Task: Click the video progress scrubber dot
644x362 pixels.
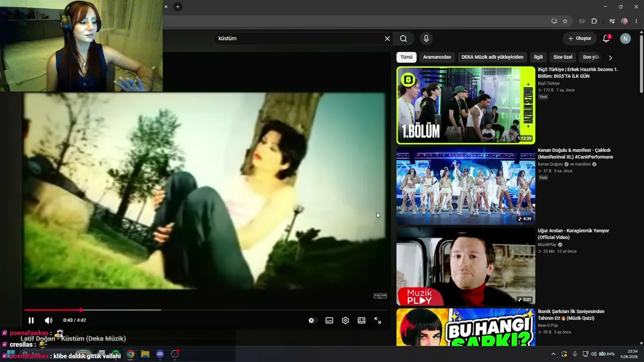Action: click(x=80, y=310)
